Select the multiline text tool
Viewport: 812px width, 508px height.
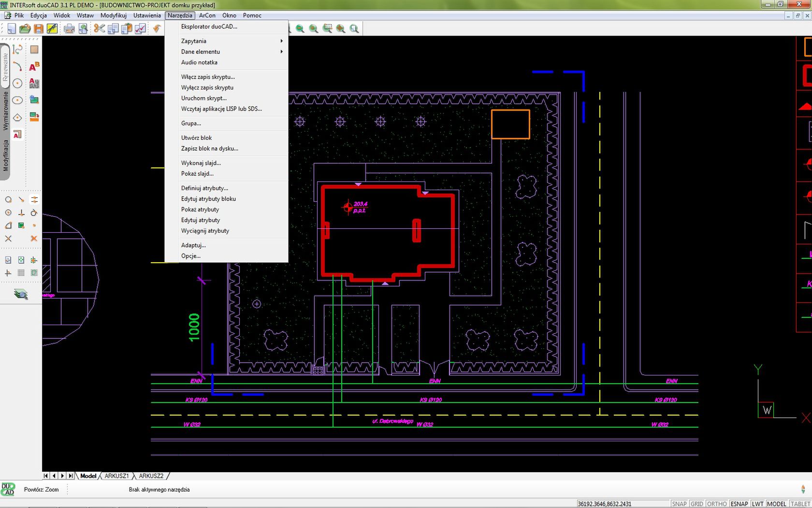(x=34, y=83)
